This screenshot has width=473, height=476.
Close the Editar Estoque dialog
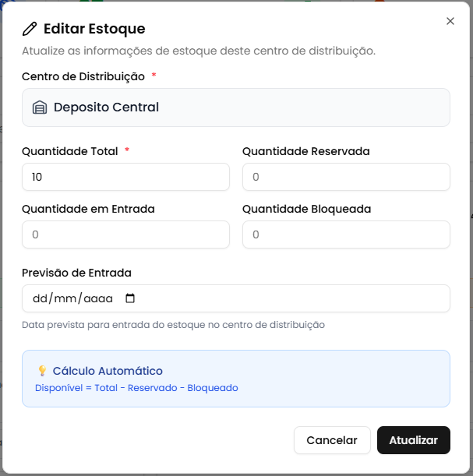coord(450,21)
